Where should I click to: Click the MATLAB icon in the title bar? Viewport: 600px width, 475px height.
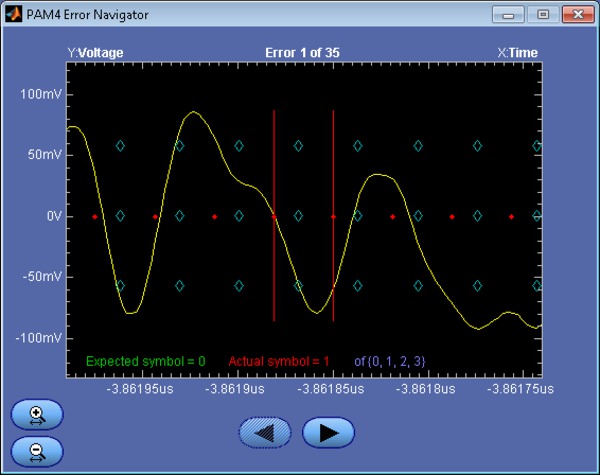click(x=14, y=15)
